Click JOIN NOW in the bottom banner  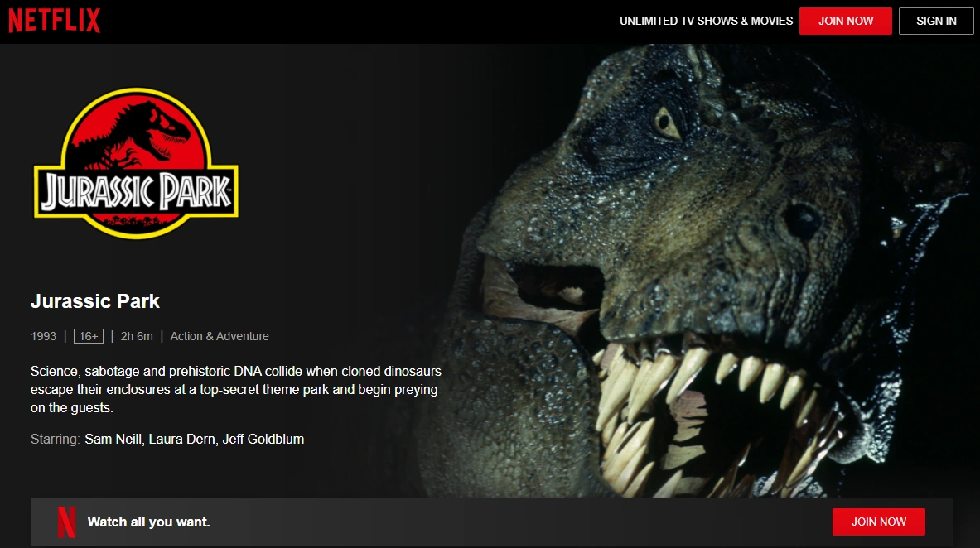[878, 522]
